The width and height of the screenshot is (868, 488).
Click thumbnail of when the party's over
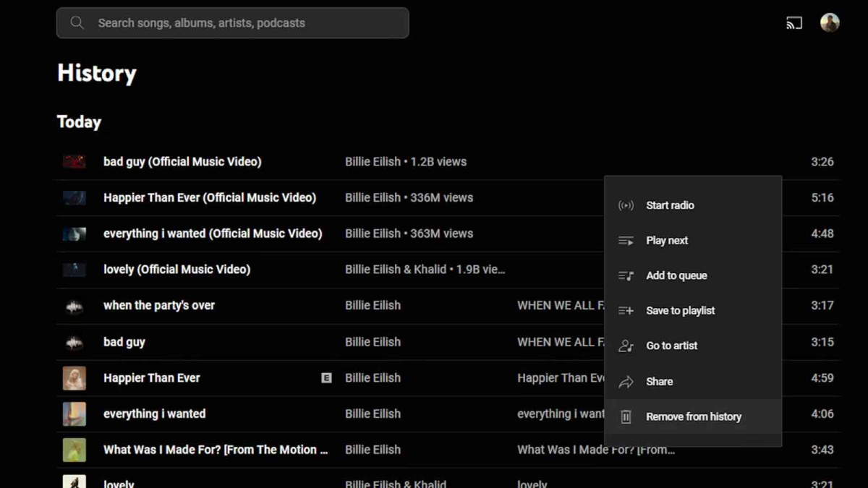click(75, 306)
